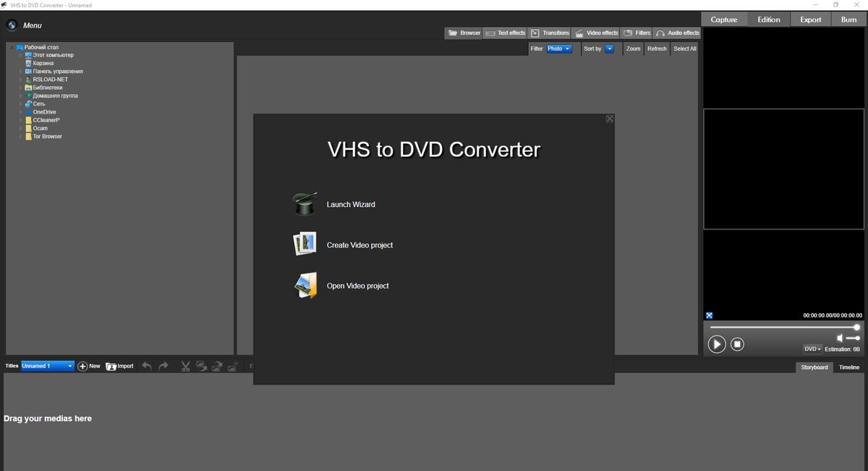Switch to the Edition tab
Image resolution: width=868 pixels, height=471 pixels.
pos(769,20)
